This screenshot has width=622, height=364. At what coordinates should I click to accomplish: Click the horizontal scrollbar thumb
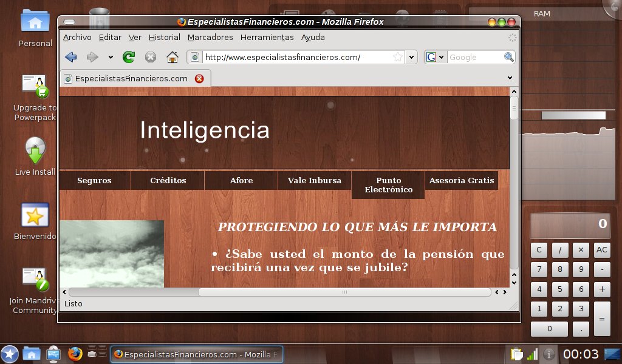[x=344, y=292]
